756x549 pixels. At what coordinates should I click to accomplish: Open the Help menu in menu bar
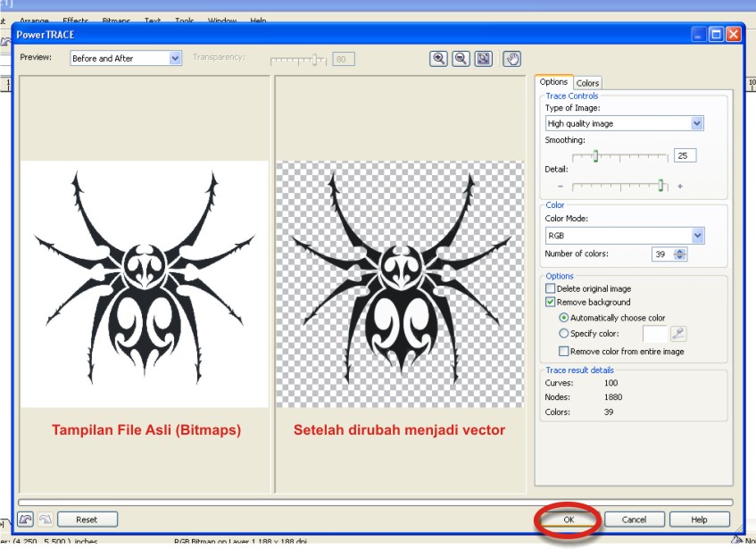click(258, 21)
